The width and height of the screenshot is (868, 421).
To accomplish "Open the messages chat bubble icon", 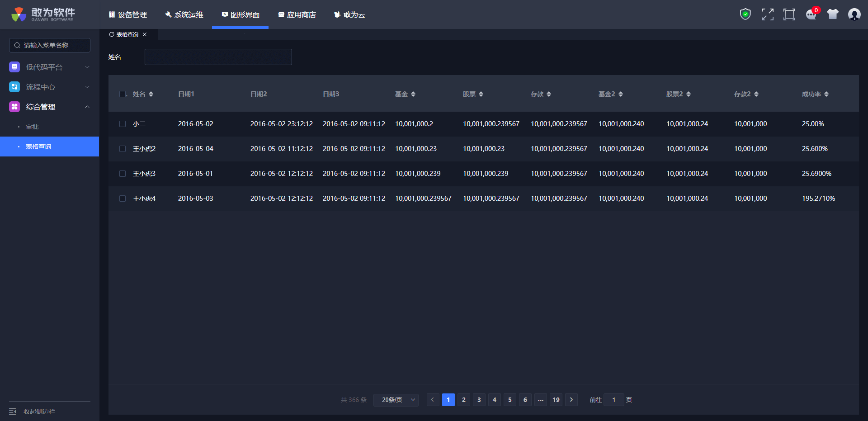I will [x=811, y=15].
